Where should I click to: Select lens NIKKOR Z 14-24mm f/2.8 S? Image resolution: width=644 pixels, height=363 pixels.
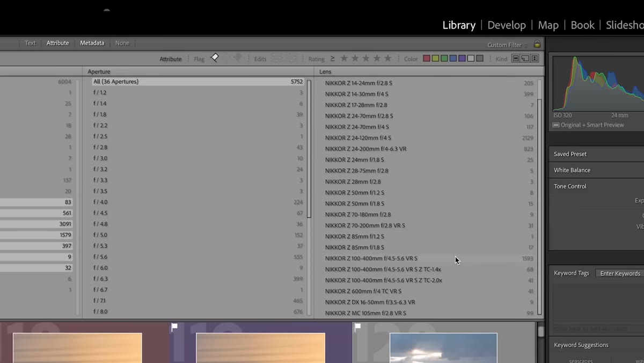coord(429,83)
